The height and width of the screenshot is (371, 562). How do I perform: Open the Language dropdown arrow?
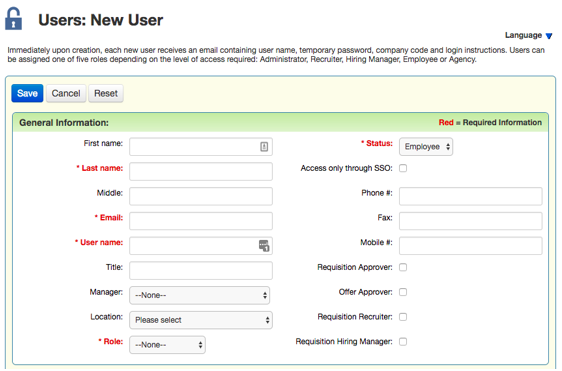[x=549, y=36]
